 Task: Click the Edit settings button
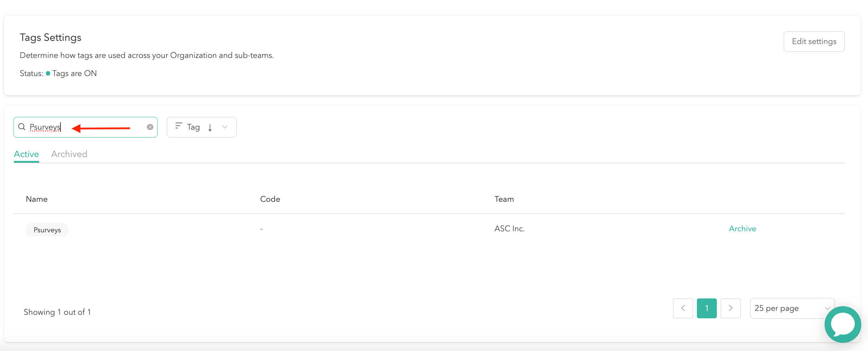[814, 41]
